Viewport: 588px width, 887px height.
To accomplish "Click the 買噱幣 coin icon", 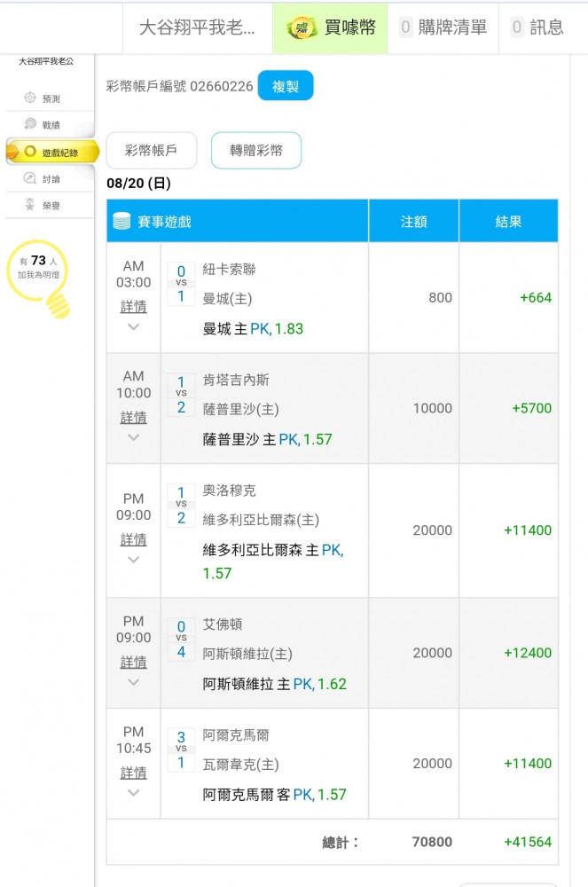I will coord(302,27).
